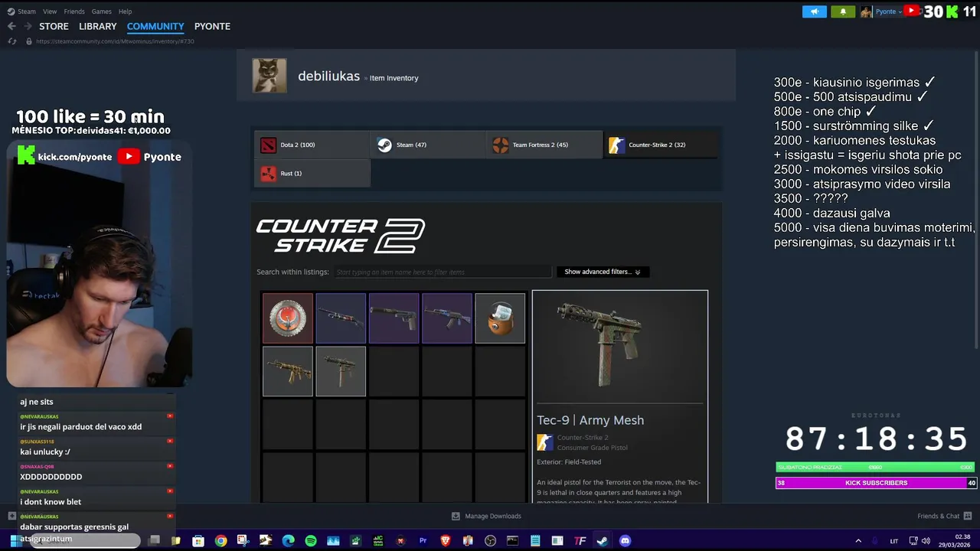
Task: Select the orange capsule inventory item
Action: [x=500, y=318]
